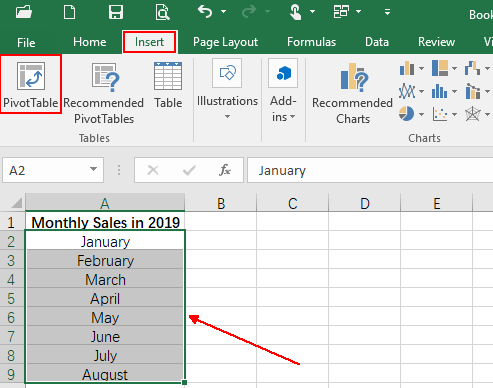Screen dimensions: 493x388
Task: Select column C header
Action: [293, 203]
